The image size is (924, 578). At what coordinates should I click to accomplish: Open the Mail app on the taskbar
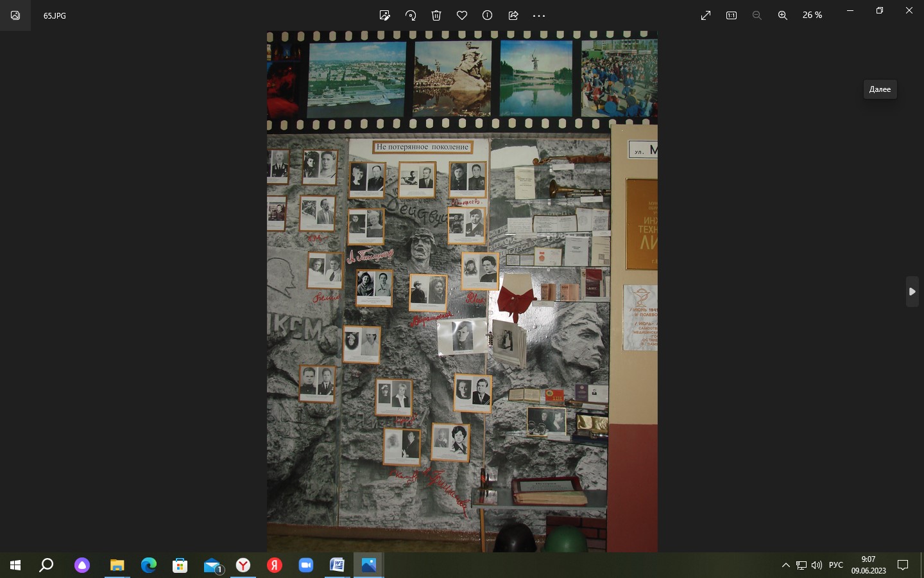pos(212,565)
